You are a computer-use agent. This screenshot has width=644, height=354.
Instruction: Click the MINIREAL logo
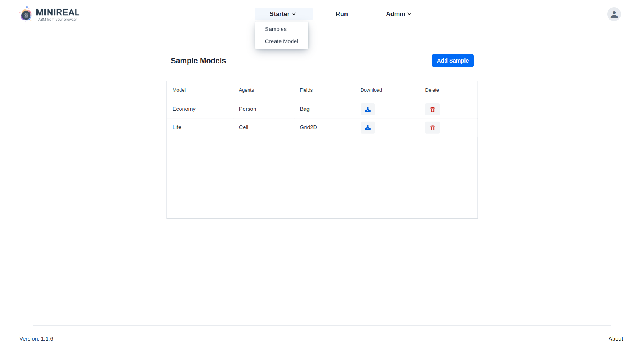[x=49, y=14]
